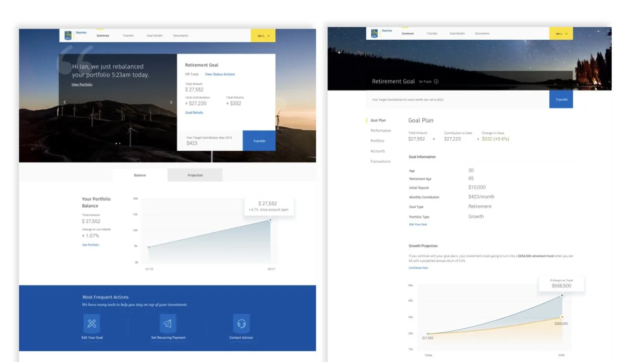Click the + $332 total returns value
This screenshot has height=362, width=644.
[x=233, y=104]
